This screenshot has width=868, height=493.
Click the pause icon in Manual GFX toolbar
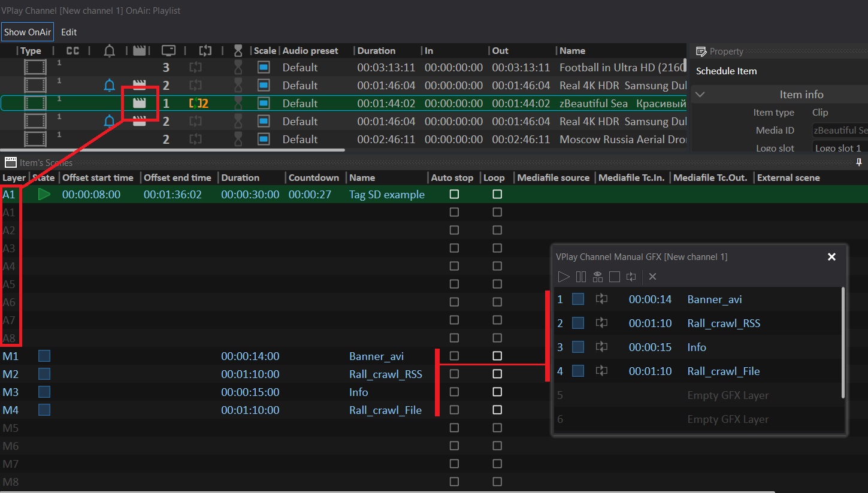pos(581,277)
